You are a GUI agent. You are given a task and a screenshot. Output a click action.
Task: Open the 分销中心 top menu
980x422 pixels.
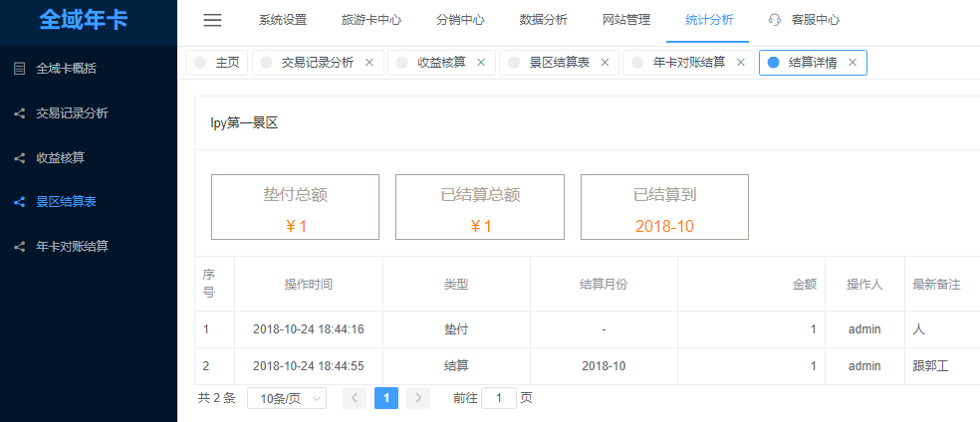coord(460,20)
